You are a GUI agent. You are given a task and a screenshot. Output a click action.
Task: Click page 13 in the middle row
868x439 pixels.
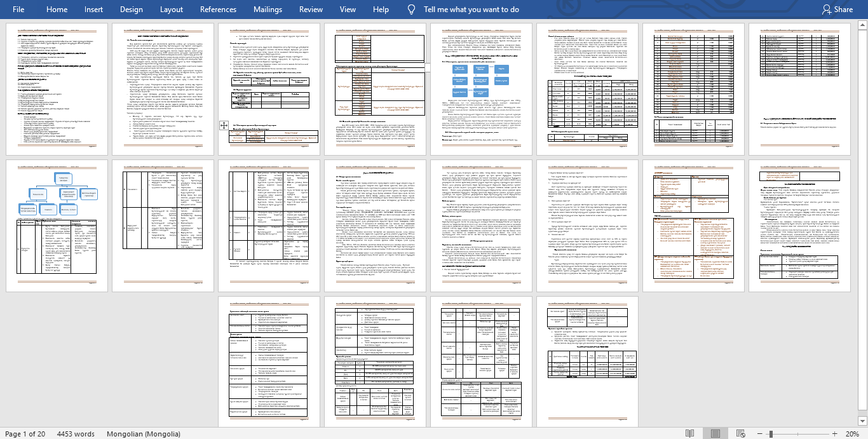tap(481, 226)
